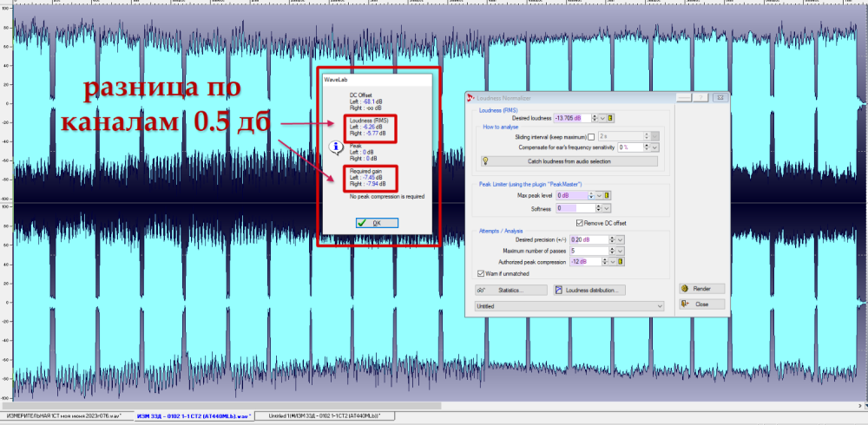The image size is (868, 425).
Task: Enable the Sliding interval keep maximum checkbox
Action: 592,136
